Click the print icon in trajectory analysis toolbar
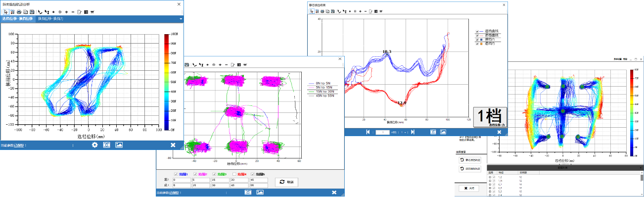 [19, 12]
